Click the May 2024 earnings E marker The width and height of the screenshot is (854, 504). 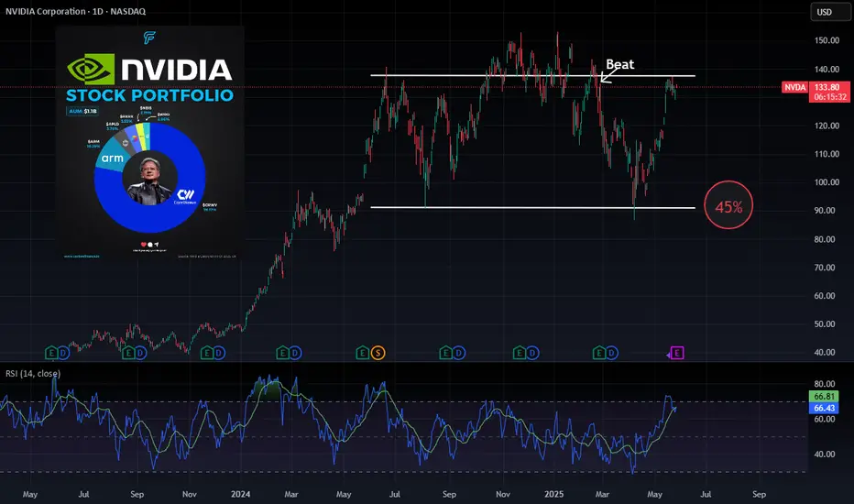[363, 353]
